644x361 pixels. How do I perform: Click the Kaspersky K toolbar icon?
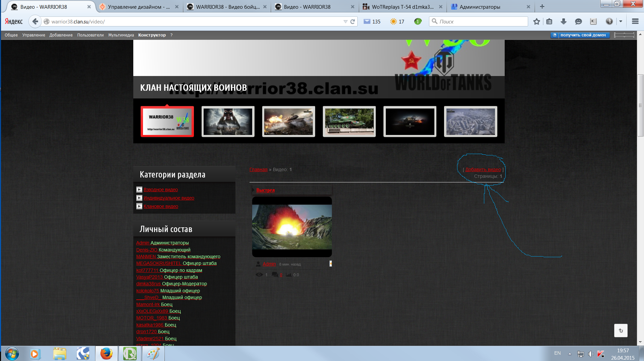(x=593, y=21)
